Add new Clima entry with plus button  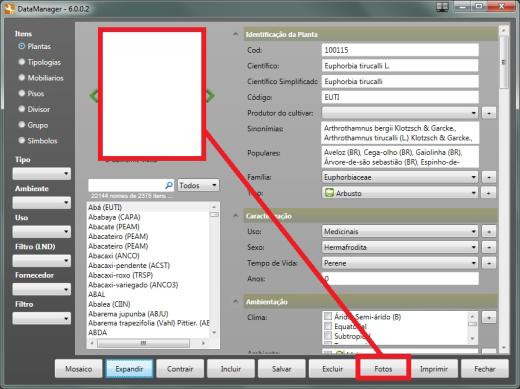(x=489, y=317)
